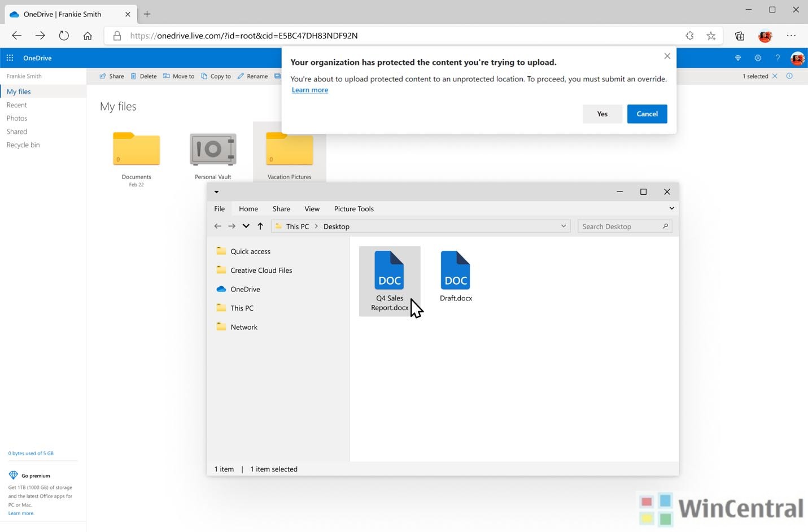
Task: Click Copy to in OneDrive toolbar
Action: 216,76
